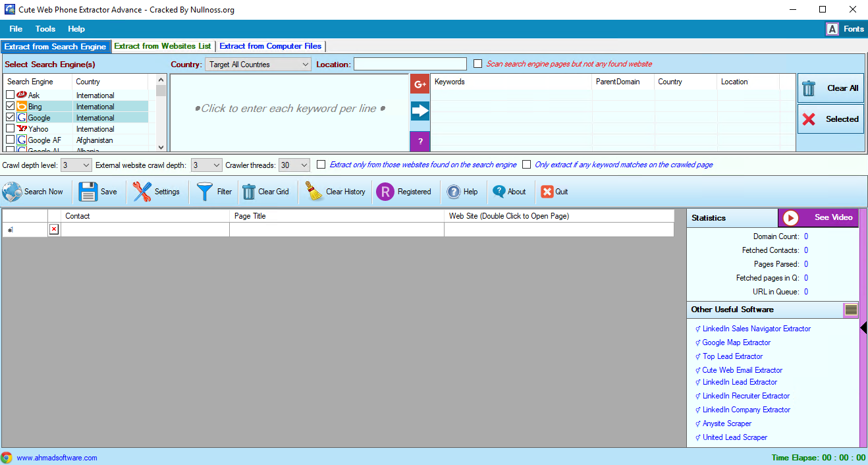868x465 pixels.
Task: Switch to Extract from Websites List tab
Action: click(163, 46)
